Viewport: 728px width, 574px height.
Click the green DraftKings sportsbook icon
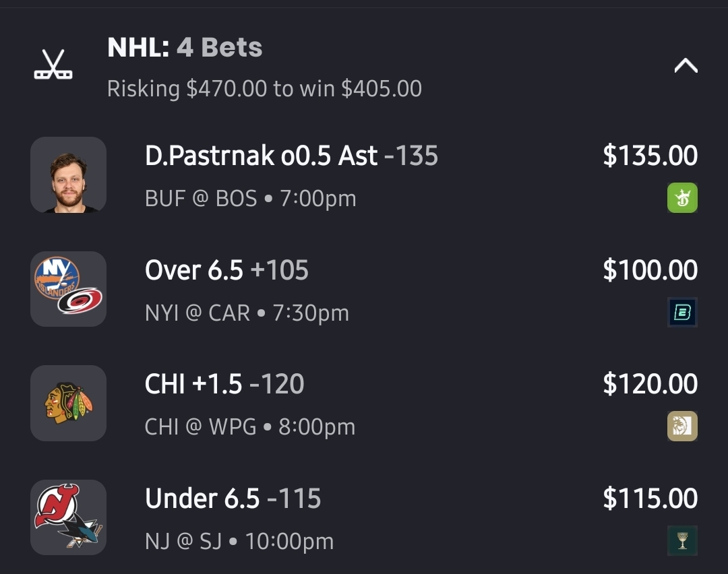coord(682,198)
